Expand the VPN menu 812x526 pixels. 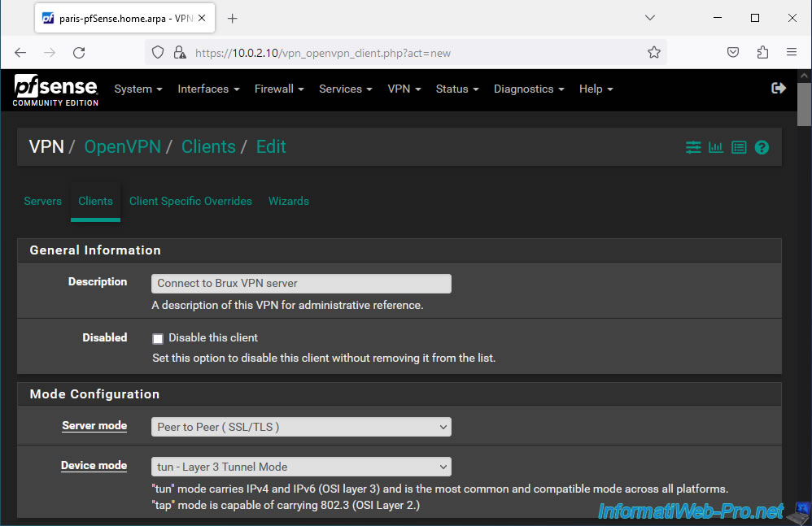(404, 89)
